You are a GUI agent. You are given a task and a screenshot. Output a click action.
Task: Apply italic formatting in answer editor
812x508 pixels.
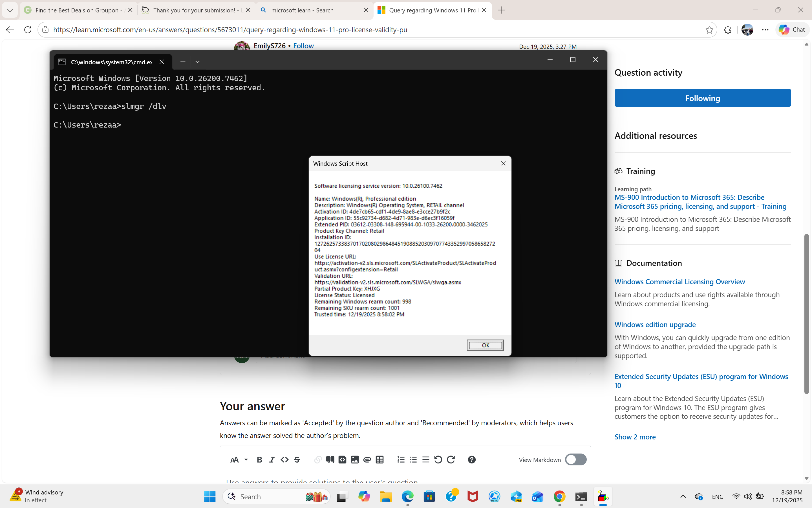[x=272, y=460]
